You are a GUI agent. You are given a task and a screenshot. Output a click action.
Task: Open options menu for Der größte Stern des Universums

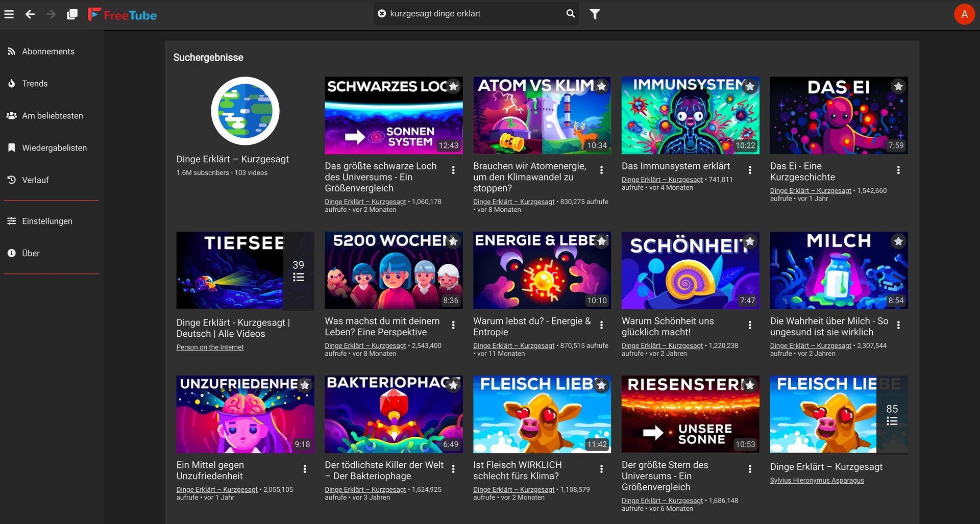[x=750, y=469]
